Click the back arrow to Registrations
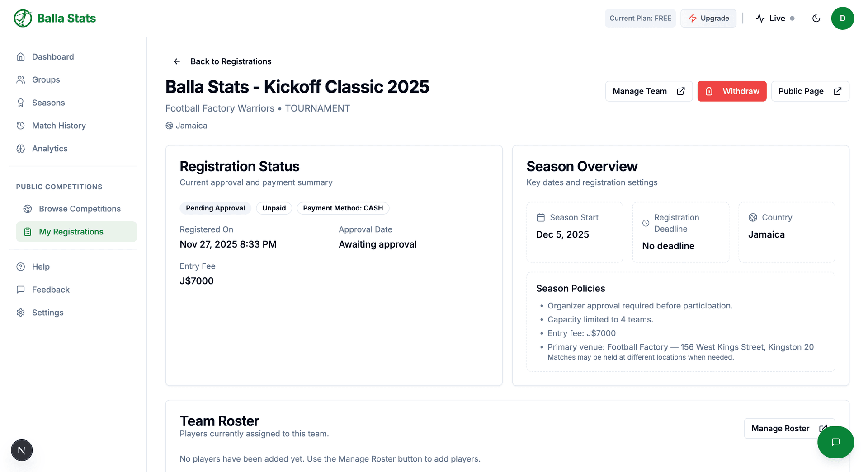868x472 pixels. [x=176, y=61]
